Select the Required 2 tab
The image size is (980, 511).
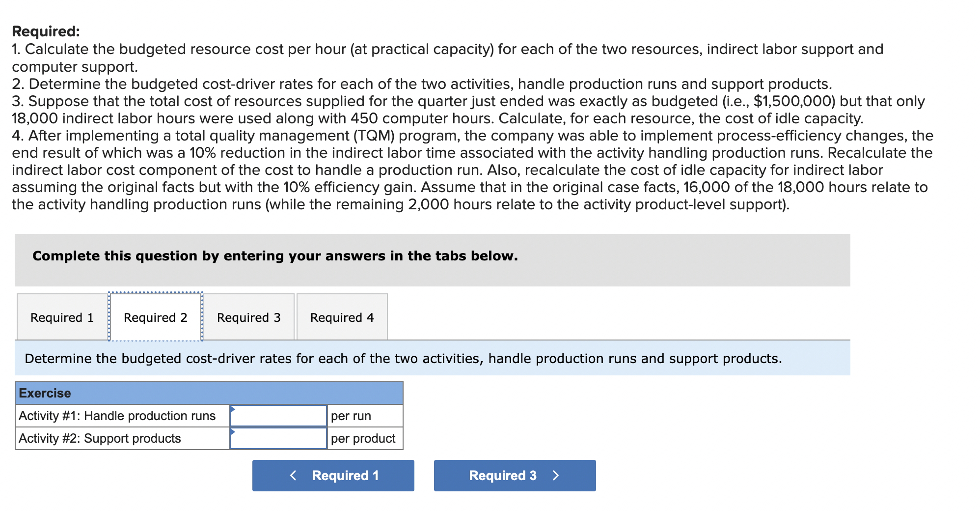[x=155, y=317]
